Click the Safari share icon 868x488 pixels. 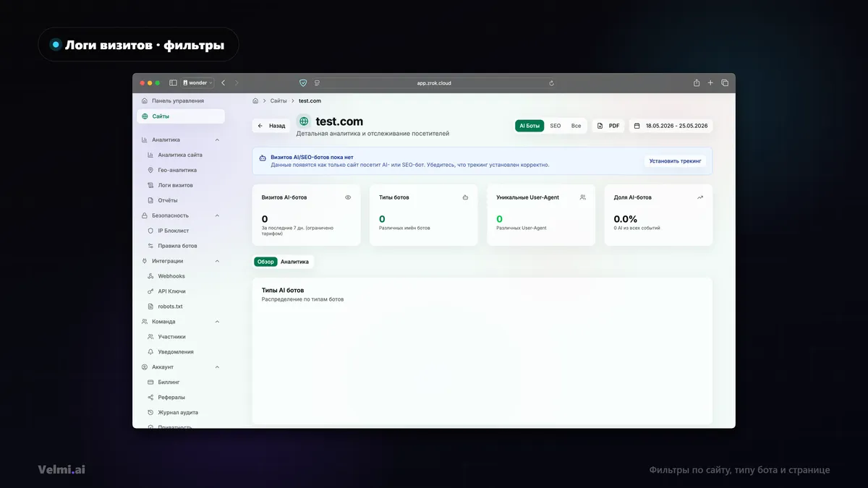697,83
